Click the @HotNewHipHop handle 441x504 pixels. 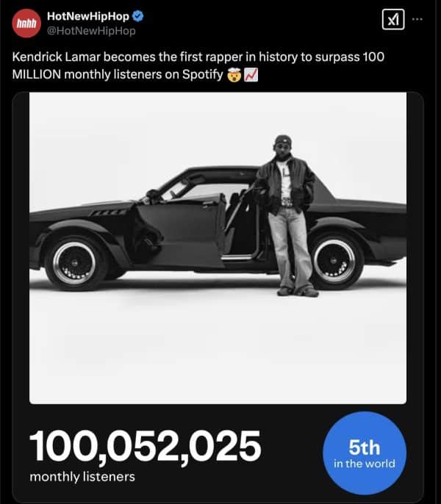pos(90,31)
